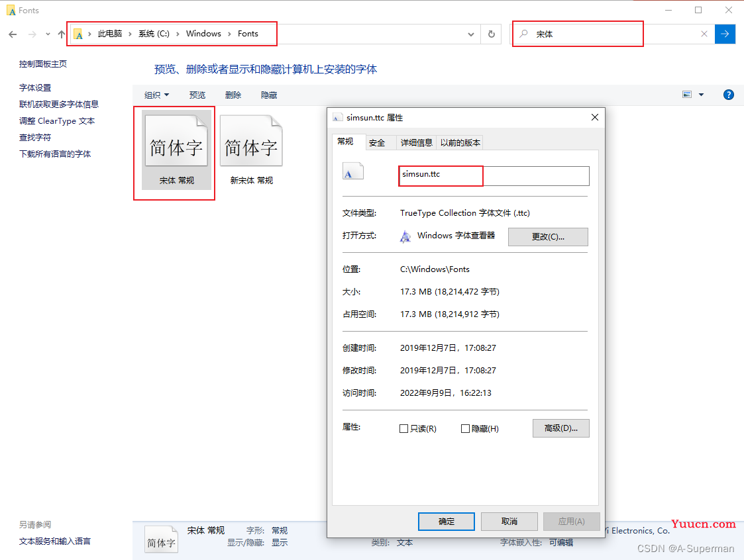Click 预览 in the toolbar
Image resolution: width=744 pixels, height=560 pixels.
coord(197,95)
